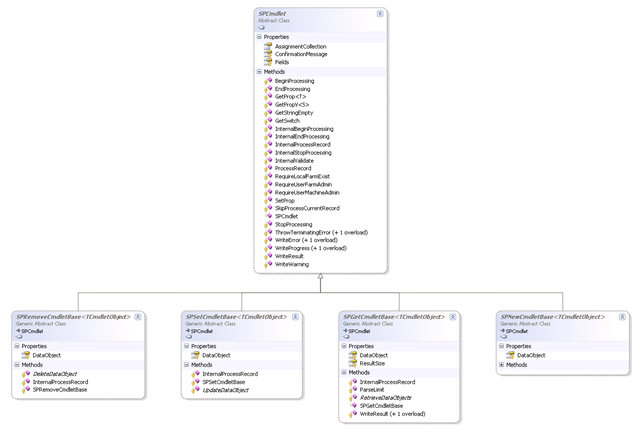
Task: Select ThrowTerminatingError method entry
Action: [x=321, y=232]
